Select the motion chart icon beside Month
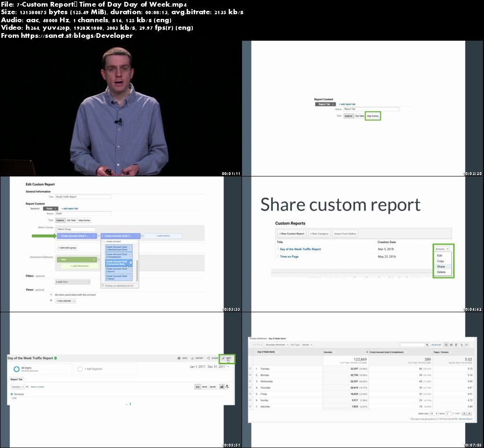This screenshot has height=448, width=484. pyautogui.click(x=227, y=387)
